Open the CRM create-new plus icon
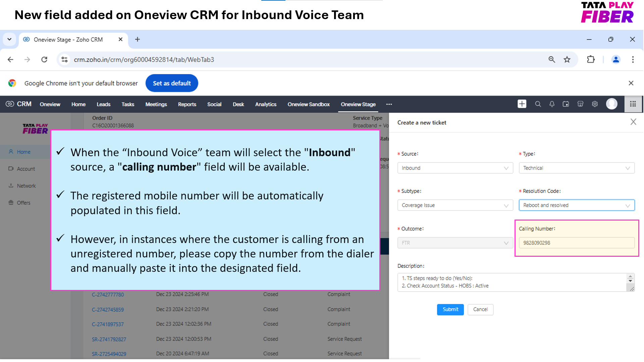This screenshot has width=644, height=362. (x=522, y=104)
